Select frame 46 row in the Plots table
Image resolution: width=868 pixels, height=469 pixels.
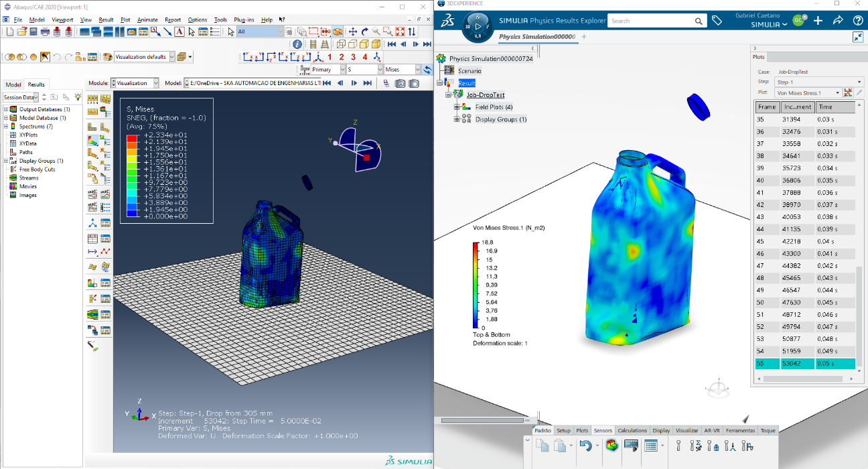(805, 254)
